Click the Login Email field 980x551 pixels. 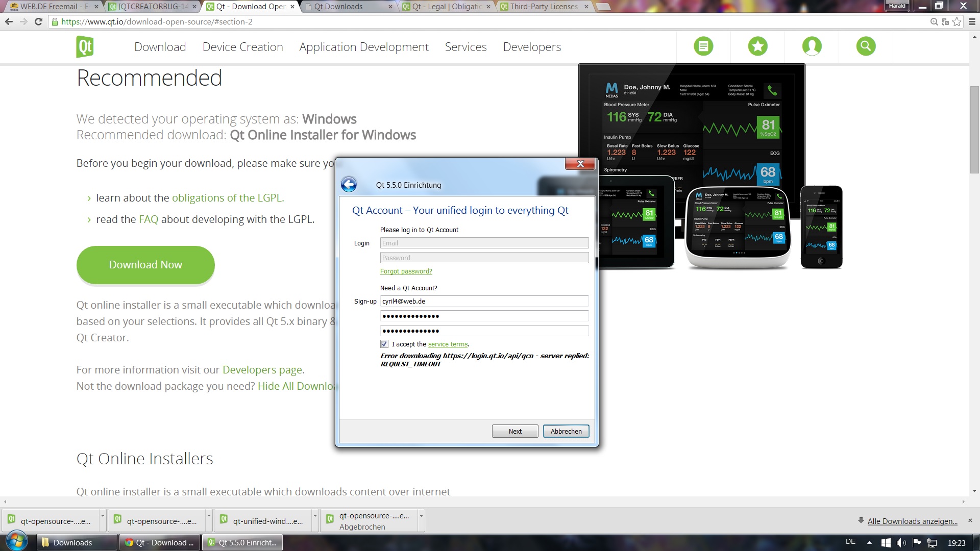[x=484, y=243]
